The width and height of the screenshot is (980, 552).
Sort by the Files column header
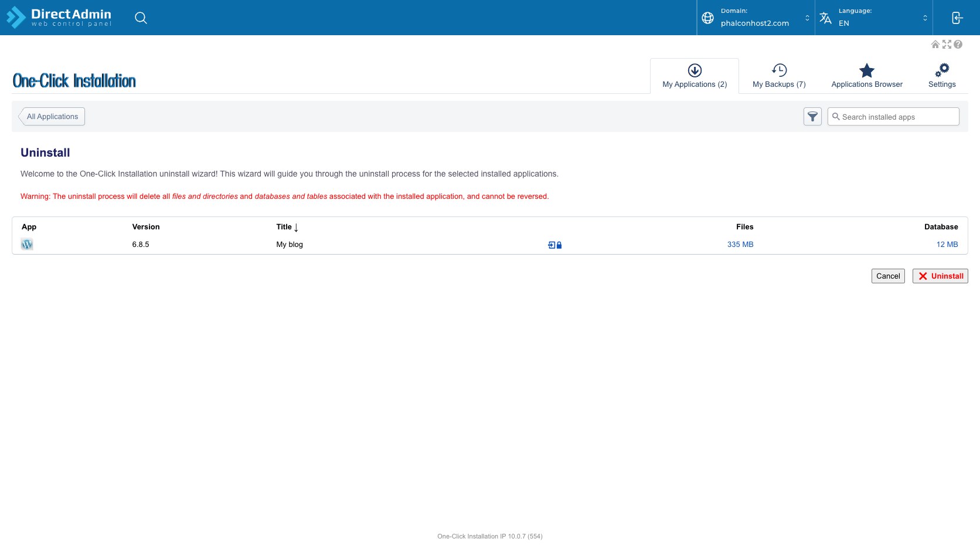(x=745, y=227)
